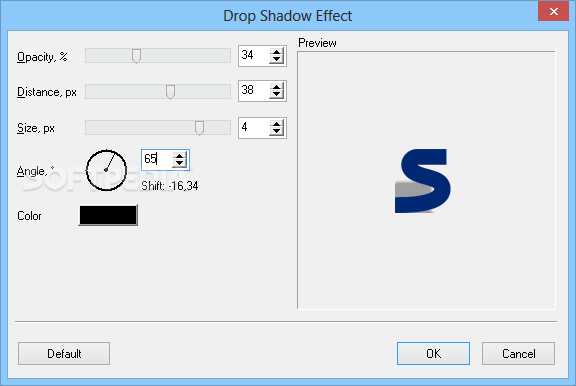Image resolution: width=576 pixels, height=386 pixels.
Task: Click the 'Color' label
Action: [29, 216]
